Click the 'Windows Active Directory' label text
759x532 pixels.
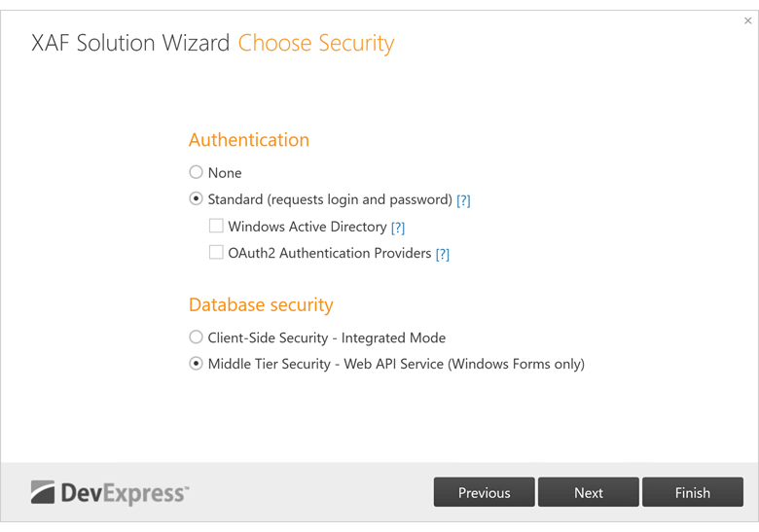pyautogui.click(x=307, y=227)
